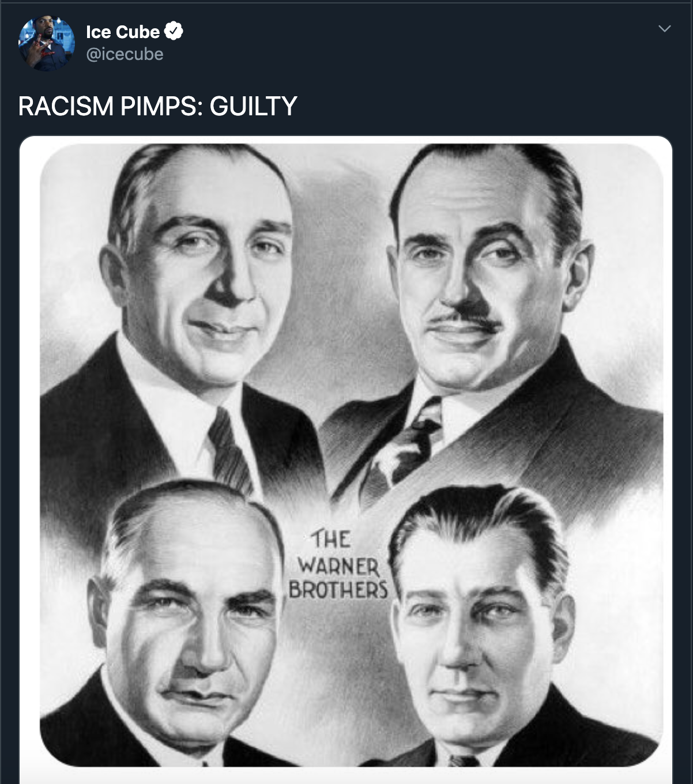Open the attached black-and-white image
The height and width of the screenshot is (784, 693).
tap(346, 455)
